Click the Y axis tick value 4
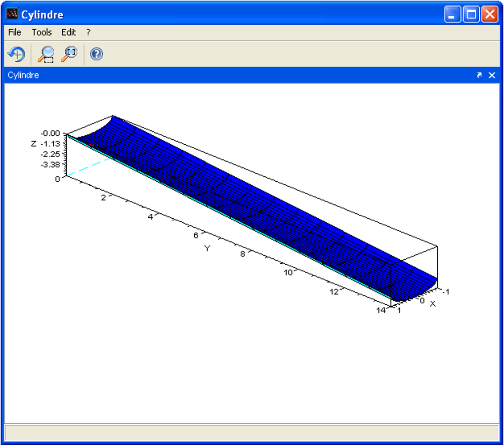 point(150,217)
